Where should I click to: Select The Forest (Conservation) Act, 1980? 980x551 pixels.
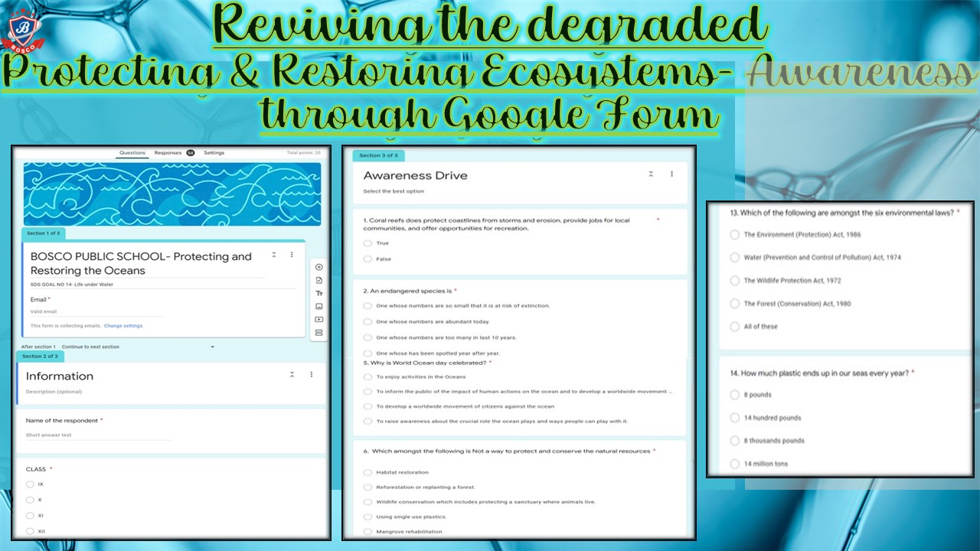tap(735, 304)
